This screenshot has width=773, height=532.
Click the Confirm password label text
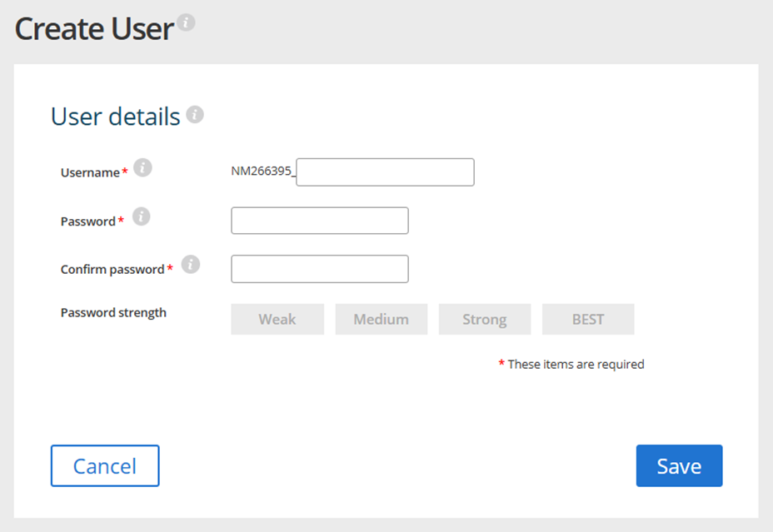112,270
